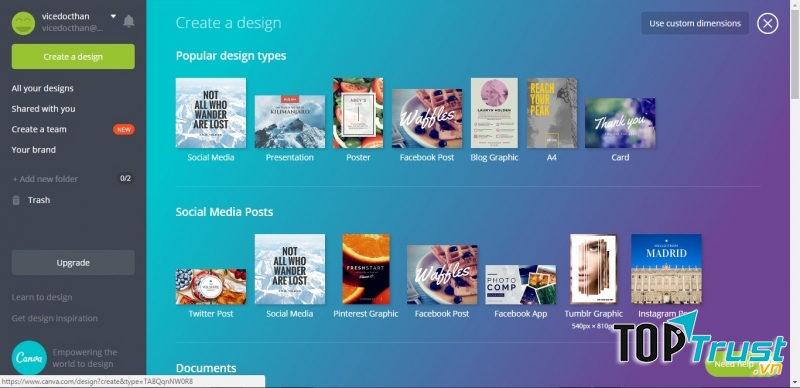Click the Blog Graphic label text

click(x=494, y=157)
